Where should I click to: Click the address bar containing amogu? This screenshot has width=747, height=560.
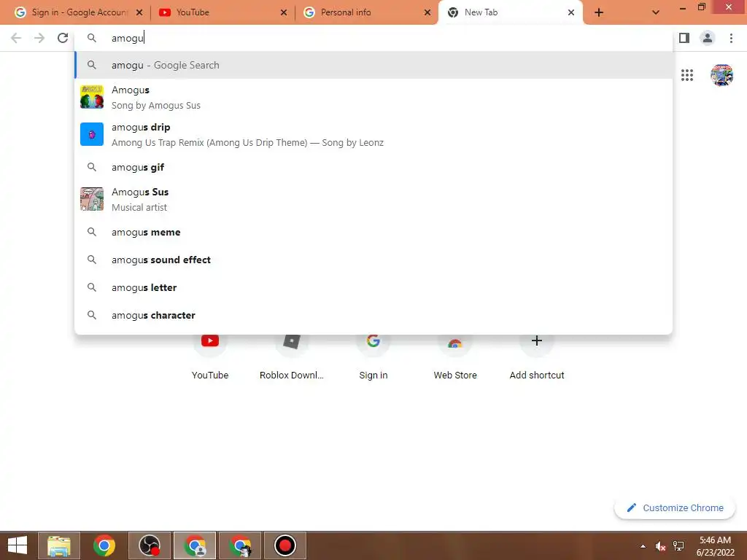coord(373,38)
